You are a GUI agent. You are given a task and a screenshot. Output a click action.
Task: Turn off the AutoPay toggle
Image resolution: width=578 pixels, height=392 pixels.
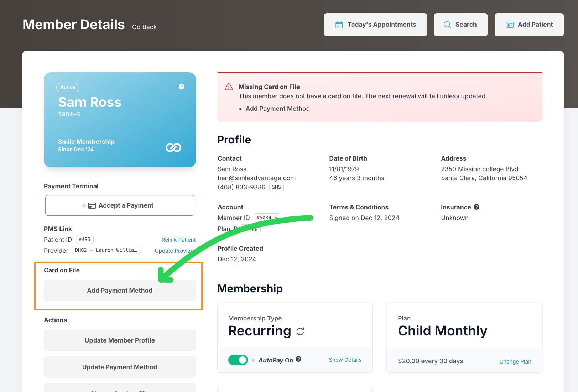[x=238, y=360]
